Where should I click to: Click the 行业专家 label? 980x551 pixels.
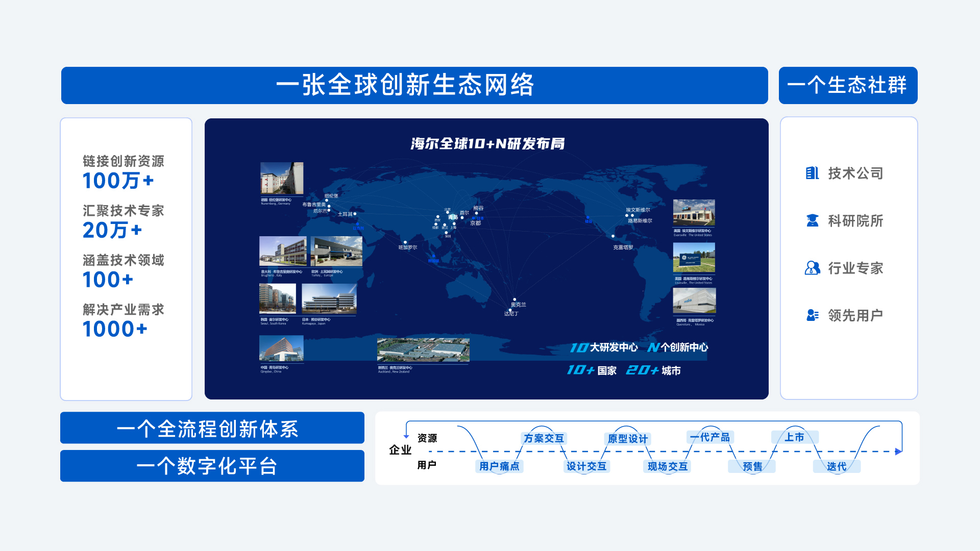pyautogui.click(x=855, y=268)
